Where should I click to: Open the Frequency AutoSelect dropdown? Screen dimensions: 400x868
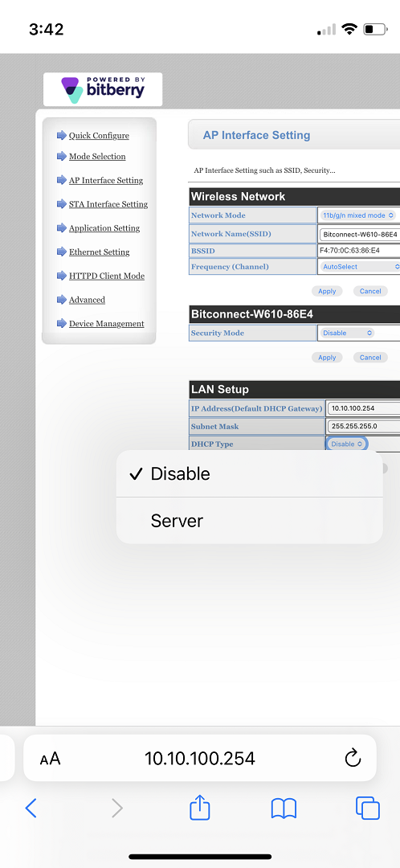(x=359, y=266)
